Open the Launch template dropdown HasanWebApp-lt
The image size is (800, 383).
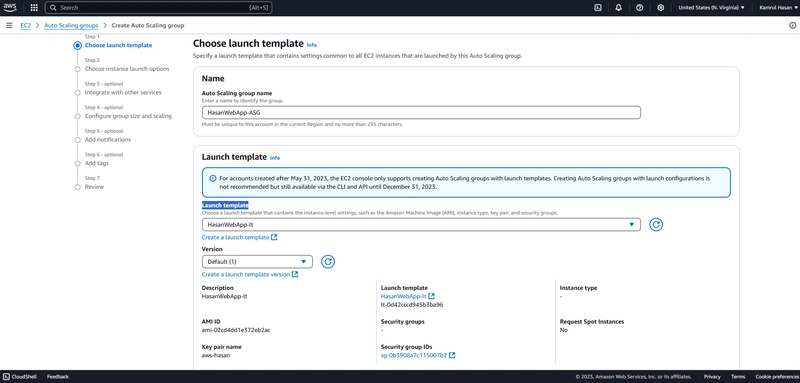(421, 224)
